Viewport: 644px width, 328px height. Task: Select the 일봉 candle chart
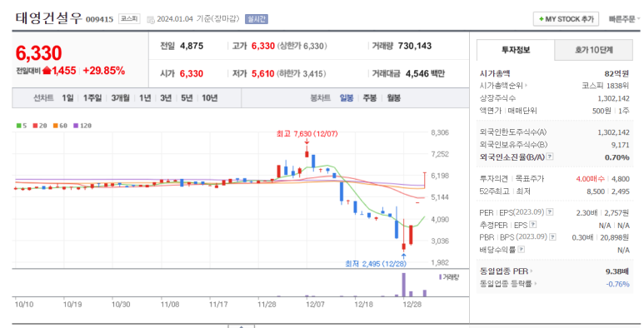(347, 98)
